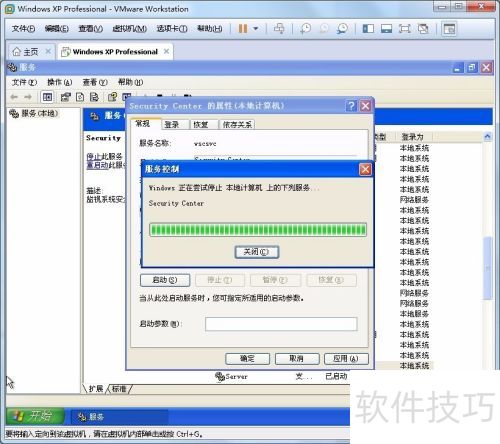500x444 pixels.
Task: Open VMware 选项卡(T) menu
Action: [172, 29]
